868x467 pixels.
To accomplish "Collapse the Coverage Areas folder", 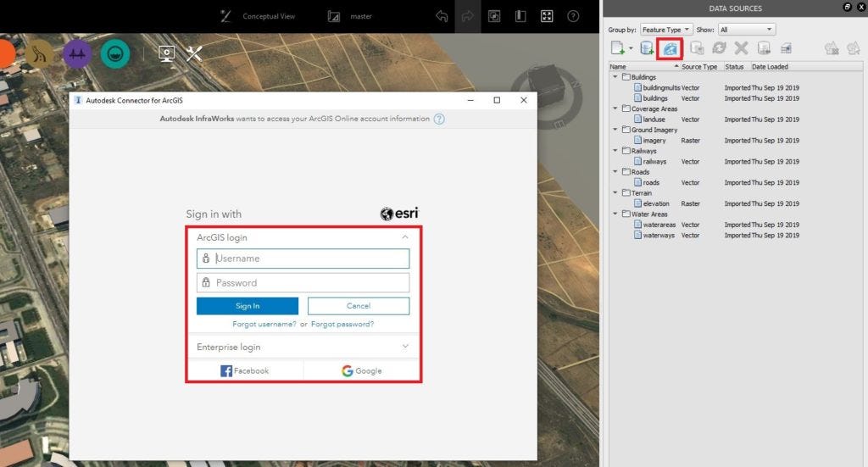I will click(615, 108).
